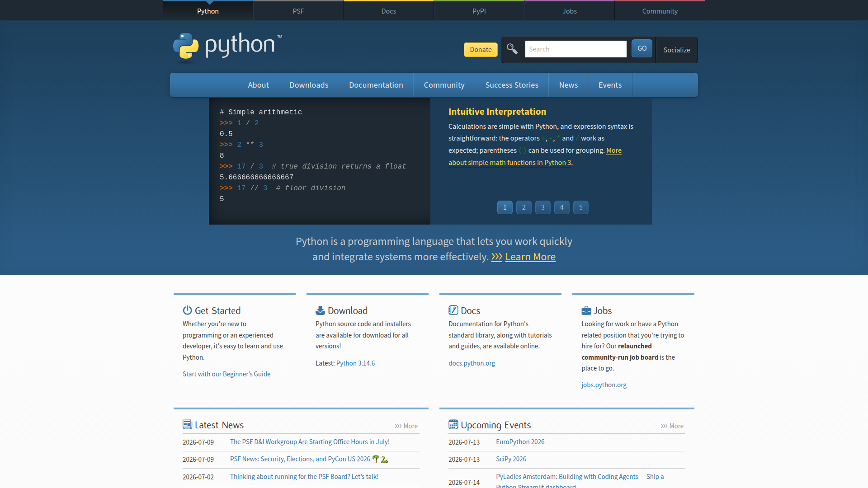Click More next to Upcoming Events
868x488 pixels.
[x=672, y=426]
